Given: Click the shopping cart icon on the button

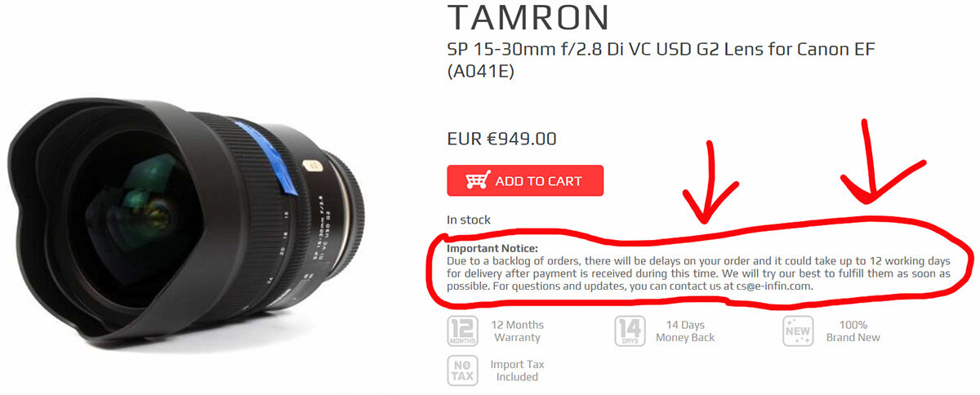Looking at the screenshot, I should [477, 180].
